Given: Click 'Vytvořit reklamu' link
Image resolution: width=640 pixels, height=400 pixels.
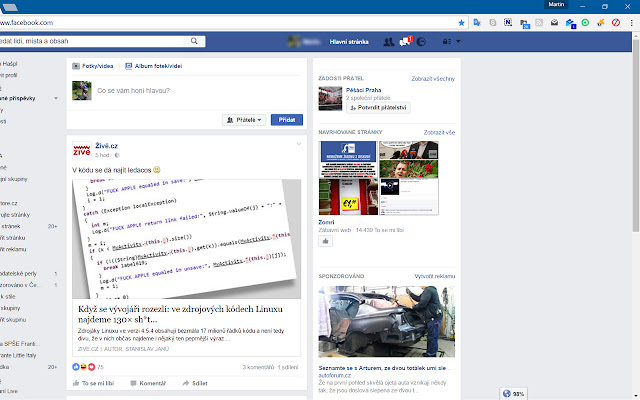Looking at the screenshot, I should click(434, 276).
